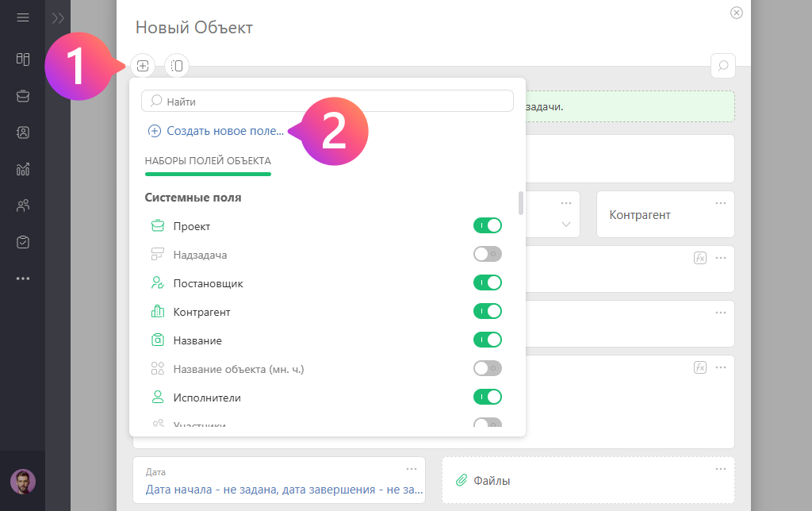
Task: Turn off the Исполнители toggle
Action: pos(488,397)
